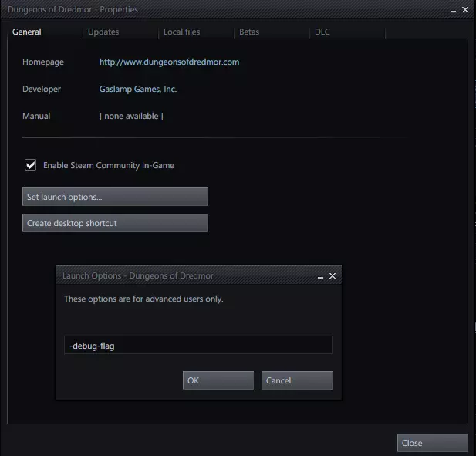
Task: Click the Manual label
Action: pos(36,116)
